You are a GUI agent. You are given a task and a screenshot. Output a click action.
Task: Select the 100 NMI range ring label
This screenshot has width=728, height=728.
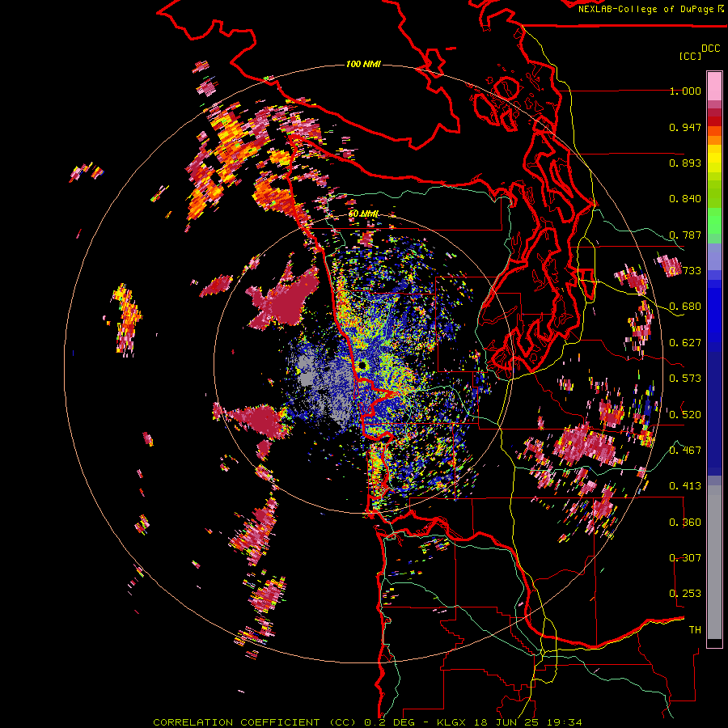363,64
